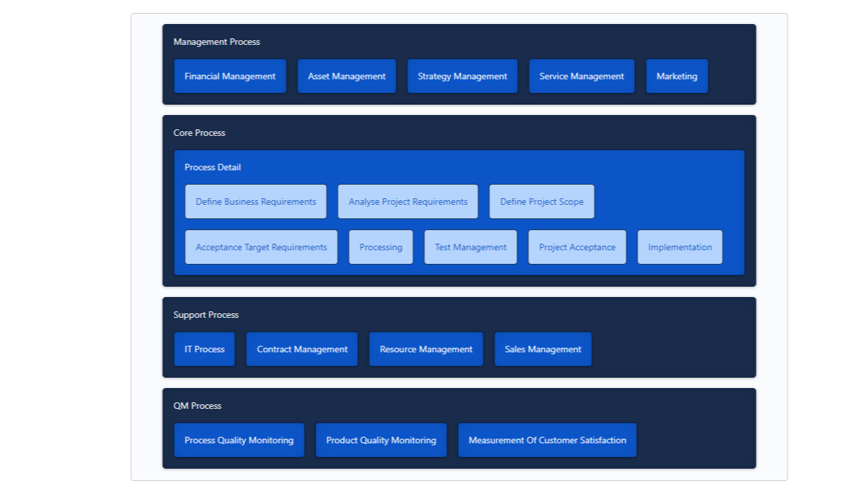Open Sales Management process
Viewport: 868px width, 494px height.
[x=543, y=349]
